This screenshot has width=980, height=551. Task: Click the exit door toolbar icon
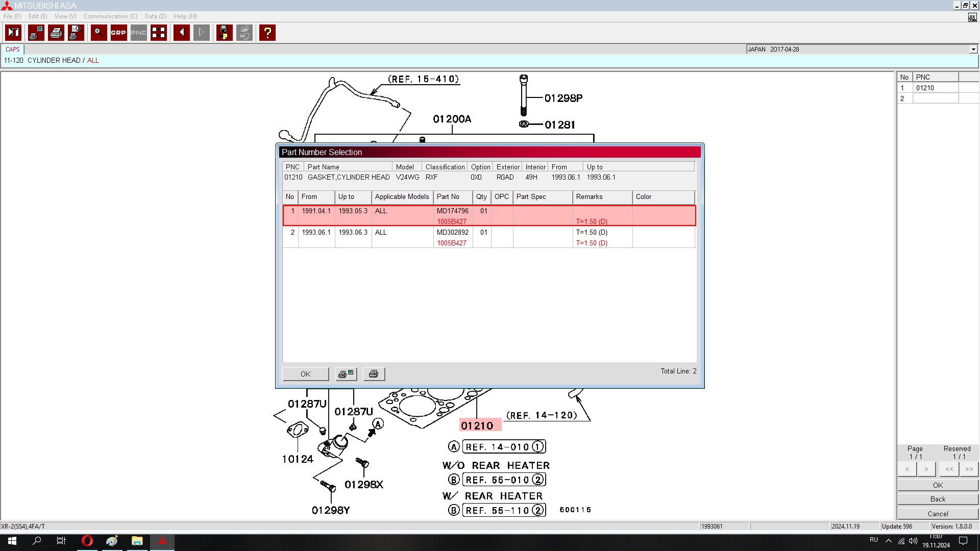13,33
